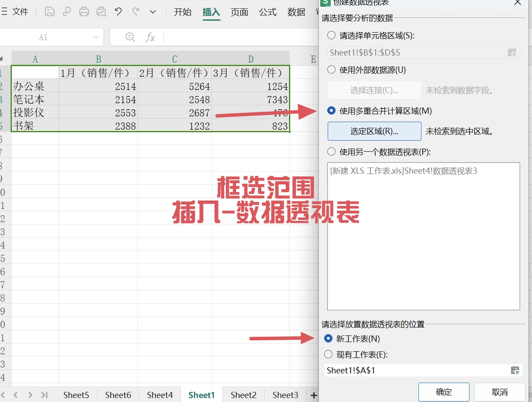Click the Undo icon
This screenshot has height=402, width=532.
pos(118,11)
